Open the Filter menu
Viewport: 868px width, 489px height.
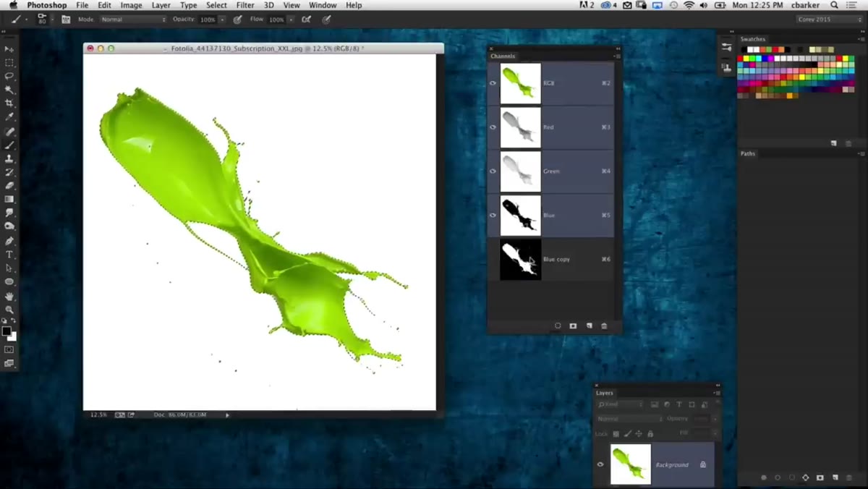coord(245,5)
